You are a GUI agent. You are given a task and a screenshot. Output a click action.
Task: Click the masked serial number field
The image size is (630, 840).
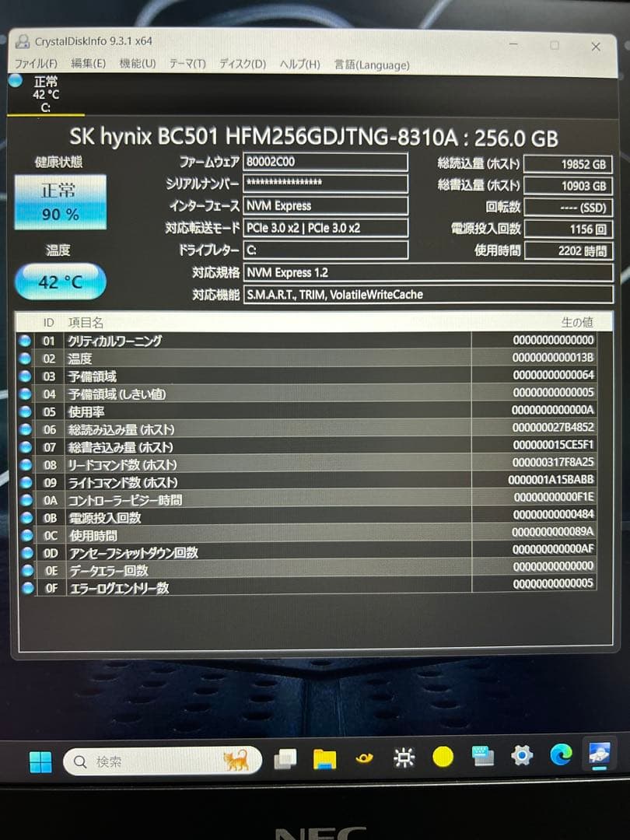tap(325, 184)
